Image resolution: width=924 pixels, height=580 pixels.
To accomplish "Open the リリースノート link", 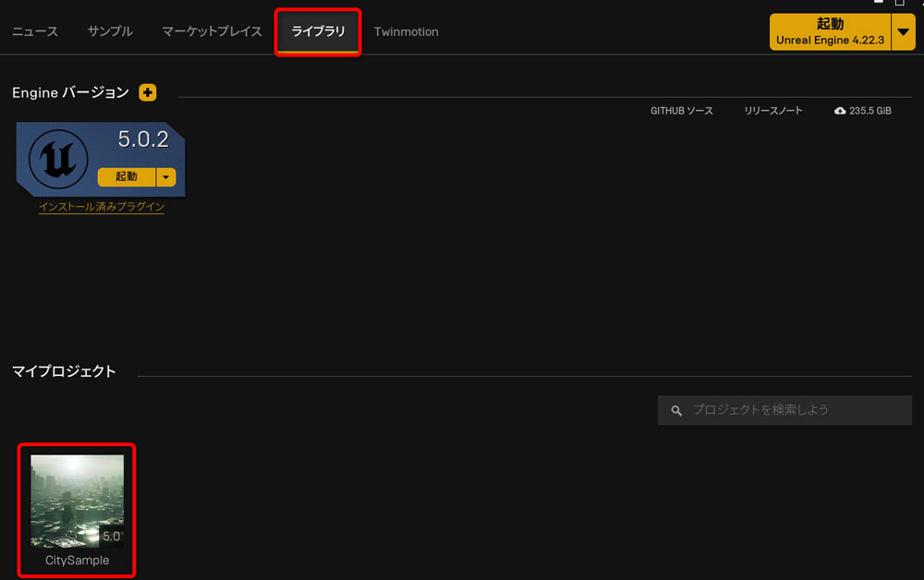I will 772,111.
